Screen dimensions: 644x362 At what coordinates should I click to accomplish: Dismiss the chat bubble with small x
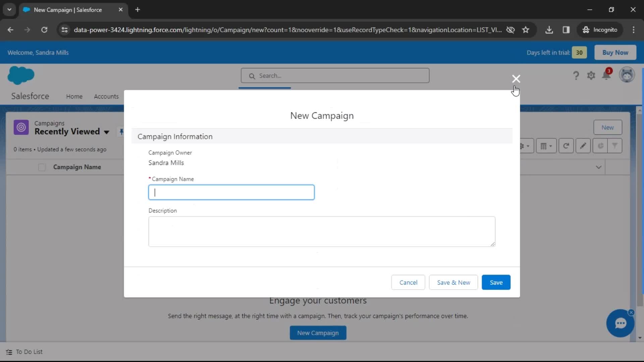click(631, 312)
